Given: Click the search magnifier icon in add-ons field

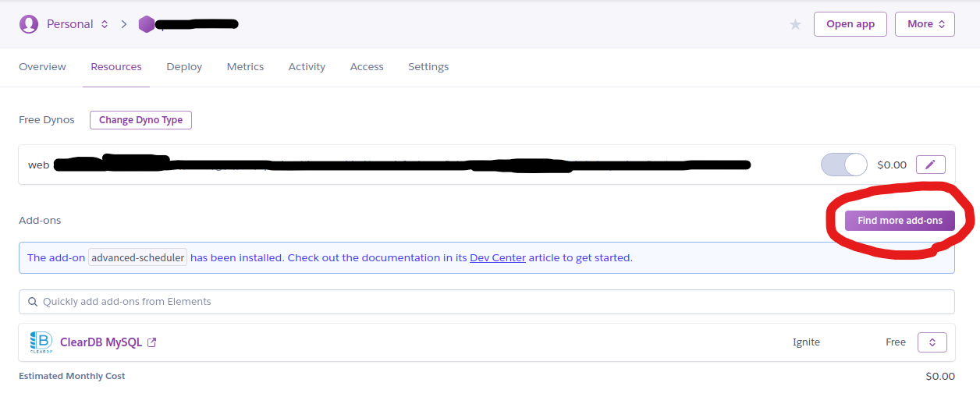Looking at the screenshot, I should [x=33, y=302].
